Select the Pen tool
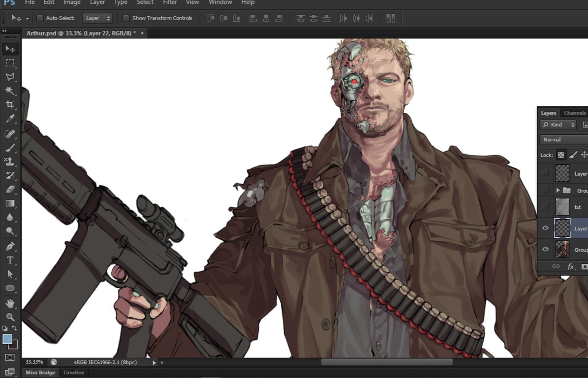Viewport: 588px width, 378px height. [10, 246]
